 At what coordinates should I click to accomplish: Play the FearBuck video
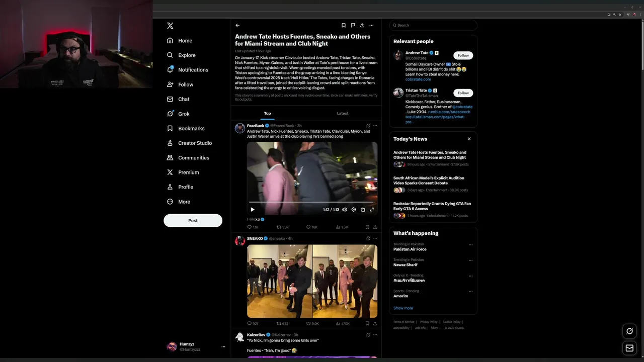click(x=253, y=209)
